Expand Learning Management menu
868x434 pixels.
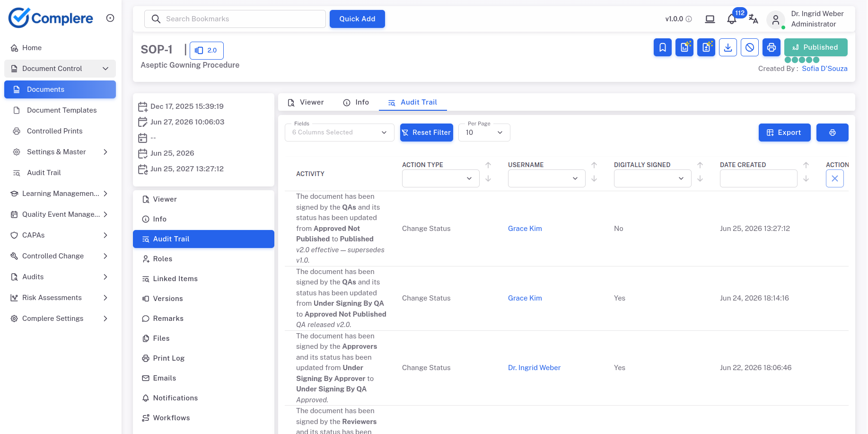[x=60, y=194]
